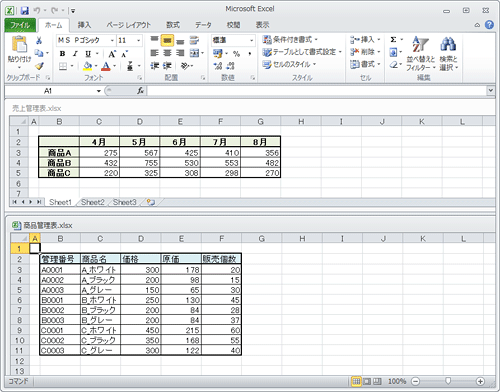Image resolution: width=500 pixels, height=392 pixels.
Task: Toggle middle vertical alignment
Action: (167, 40)
